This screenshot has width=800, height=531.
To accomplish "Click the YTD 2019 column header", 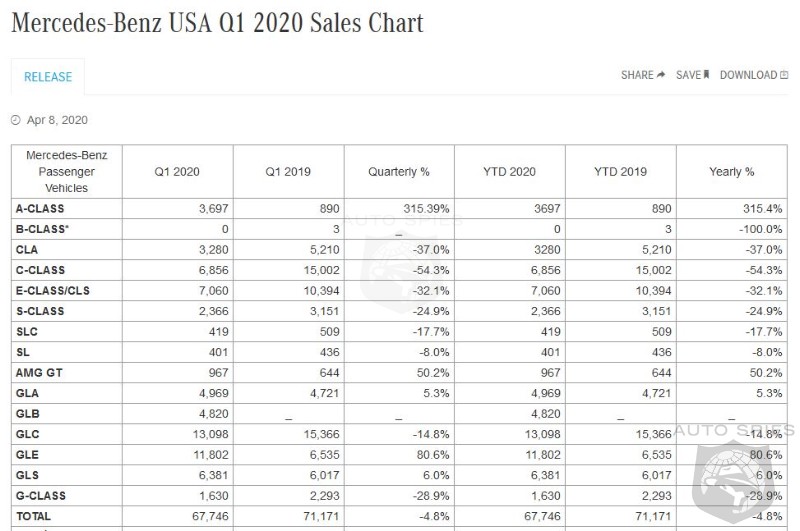I will click(620, 172).
